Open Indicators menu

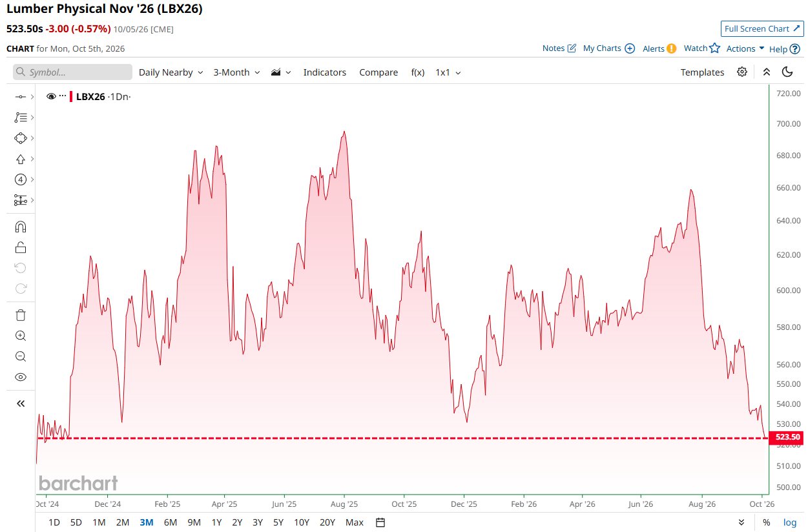(325, 72)
